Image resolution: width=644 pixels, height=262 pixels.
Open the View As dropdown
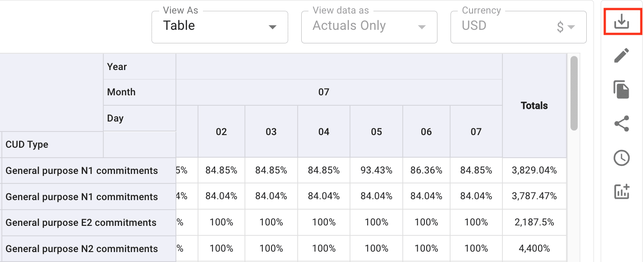220,27
